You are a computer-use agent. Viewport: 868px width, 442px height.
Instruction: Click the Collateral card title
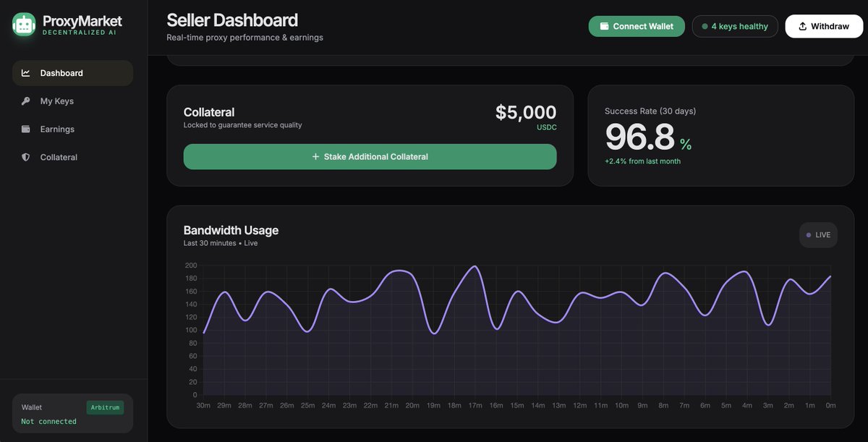(x=209, y=112)
